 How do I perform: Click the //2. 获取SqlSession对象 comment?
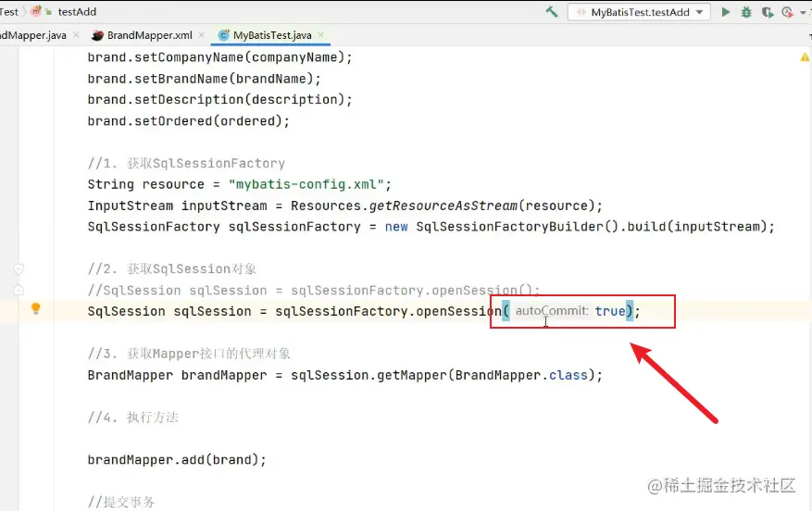[x=172, y=268]
